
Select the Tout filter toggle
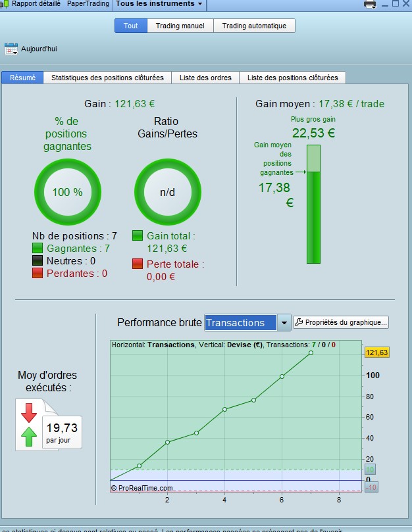[x=131, y=26]
